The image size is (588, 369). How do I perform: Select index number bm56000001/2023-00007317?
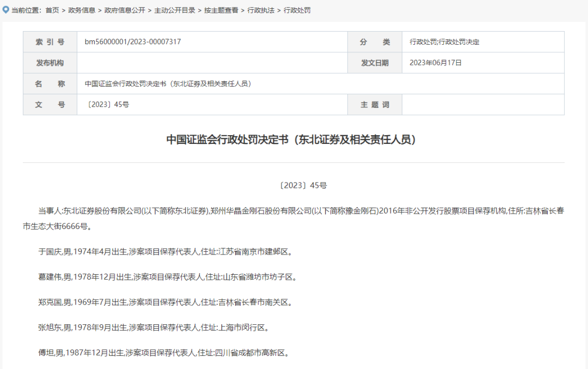point(133,41)
